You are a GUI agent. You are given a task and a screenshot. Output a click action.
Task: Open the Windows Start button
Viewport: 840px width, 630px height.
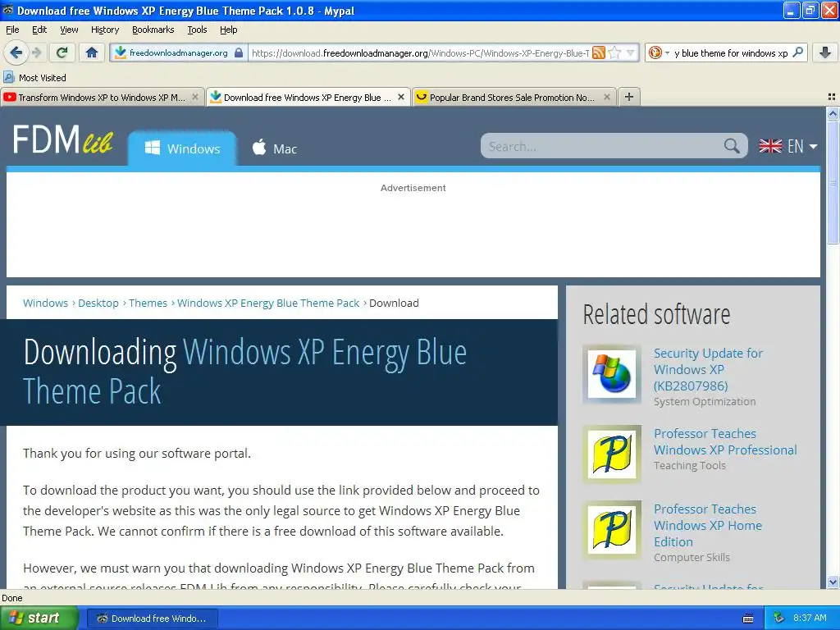(x=39, y=619)
